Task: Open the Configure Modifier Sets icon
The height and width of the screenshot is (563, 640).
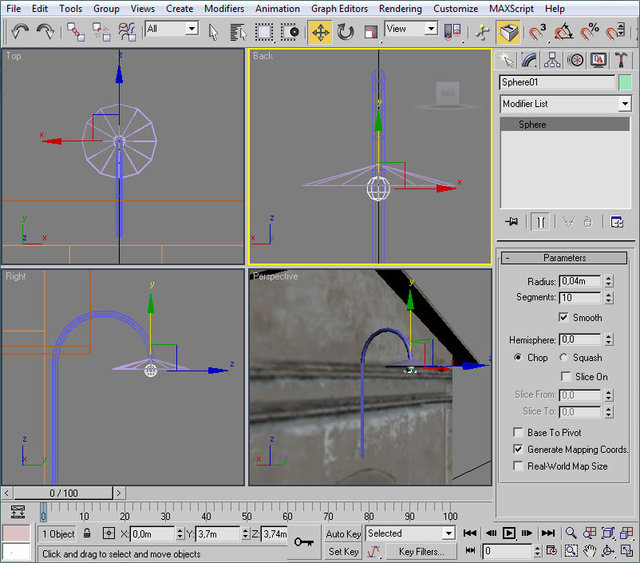Action: point(617,221)
